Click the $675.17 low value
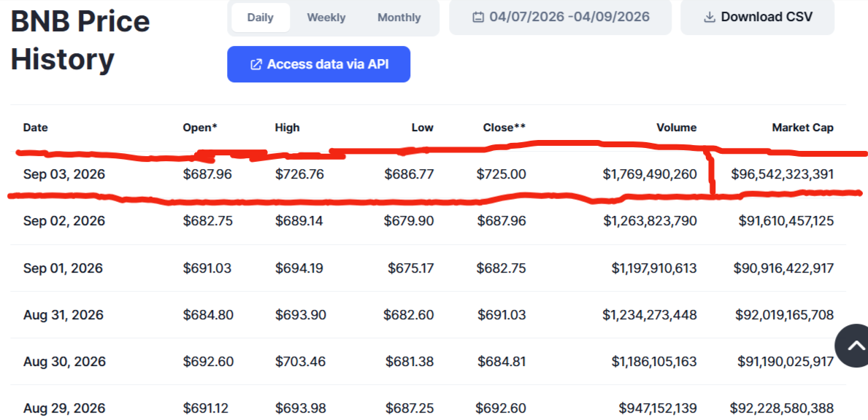 (x=410, y=268)
